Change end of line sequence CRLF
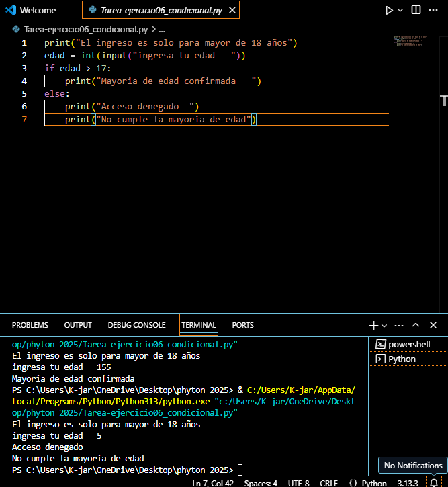The image size is (448, 487). (x=329, y=483)
